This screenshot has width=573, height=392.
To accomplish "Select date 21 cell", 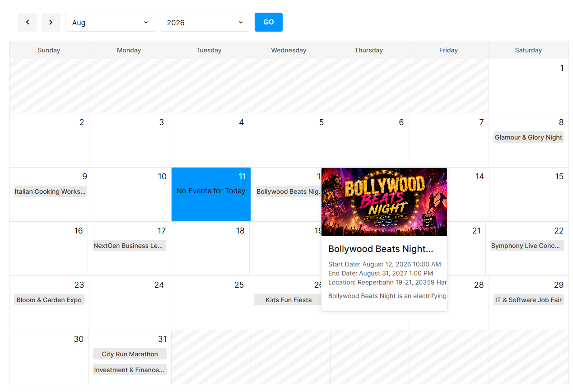I will [x=466, y=248].
